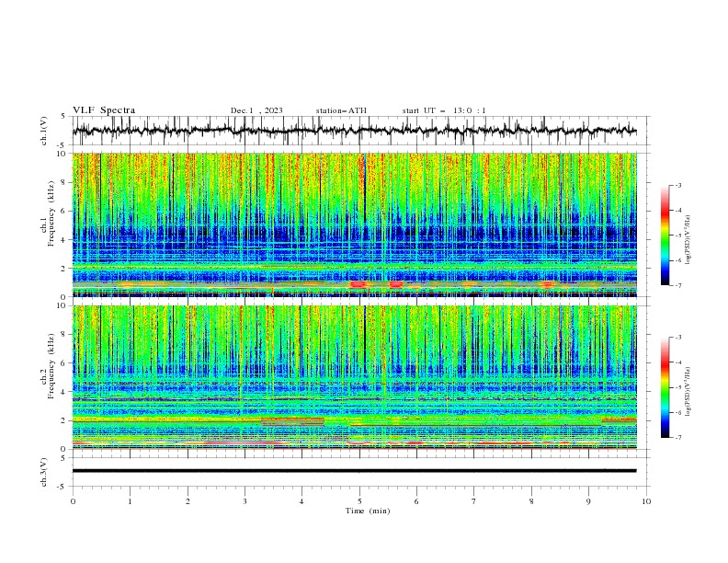The width and height of the screenshot is (728, 563).
Task: Click the ch.2 frequency axis "6" tick label
Action: coord(65,362)
